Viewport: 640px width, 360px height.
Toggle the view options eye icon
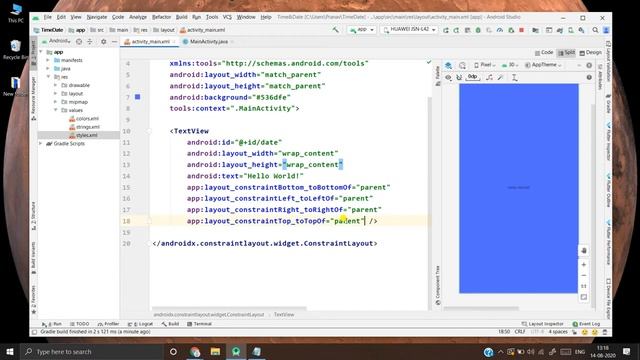click(448, 77)
